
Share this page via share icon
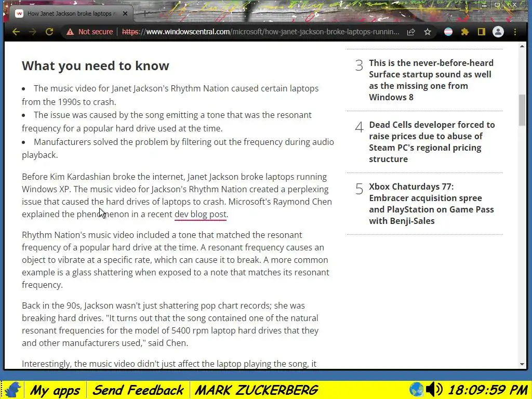[x=411, y=32]
